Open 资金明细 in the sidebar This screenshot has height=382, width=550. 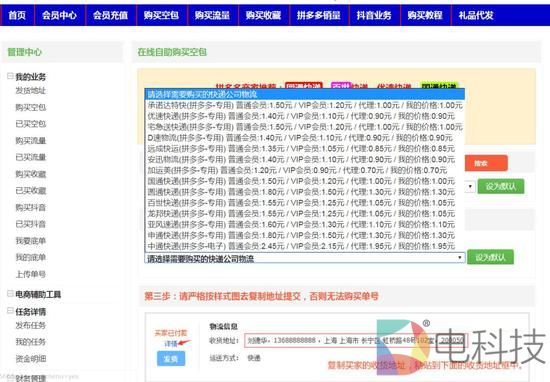pyautogui.click(x=31, y=358)
